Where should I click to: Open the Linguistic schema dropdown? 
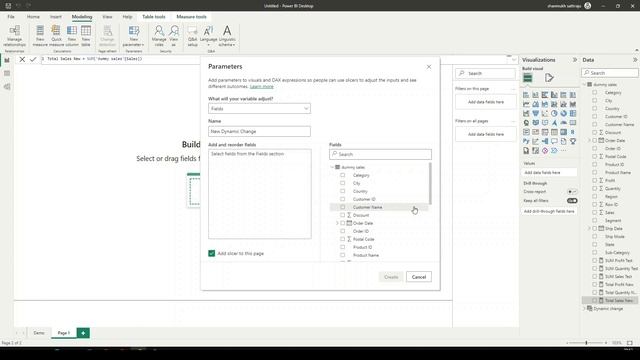[227, 36]
